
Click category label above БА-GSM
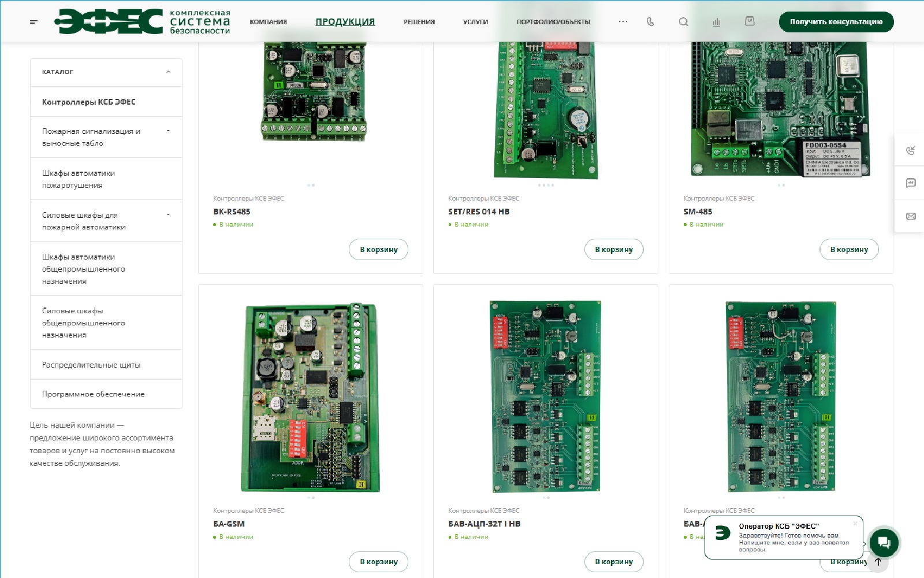coord(249,510)
